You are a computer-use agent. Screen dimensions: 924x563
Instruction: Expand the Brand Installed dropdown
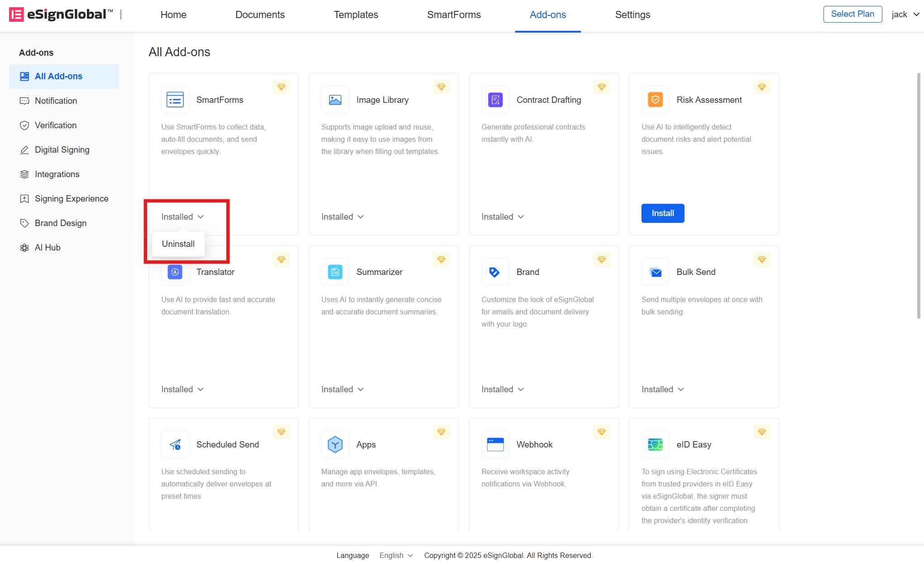[x=503, y=389]
